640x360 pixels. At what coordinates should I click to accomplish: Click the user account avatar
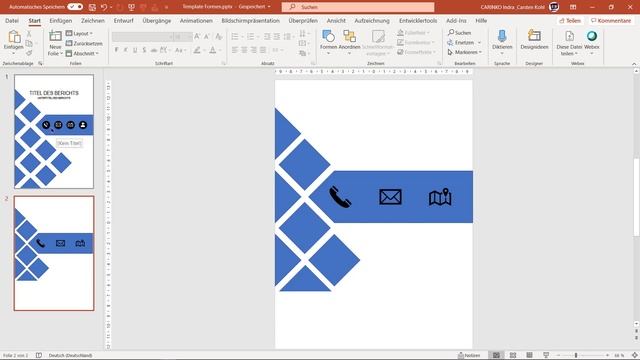point(554,7)
